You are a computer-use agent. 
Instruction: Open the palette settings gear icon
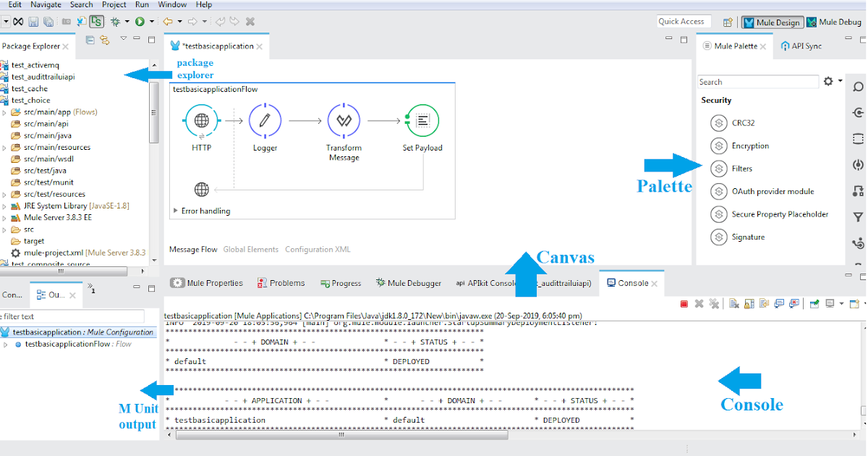(x=829, y=81)
